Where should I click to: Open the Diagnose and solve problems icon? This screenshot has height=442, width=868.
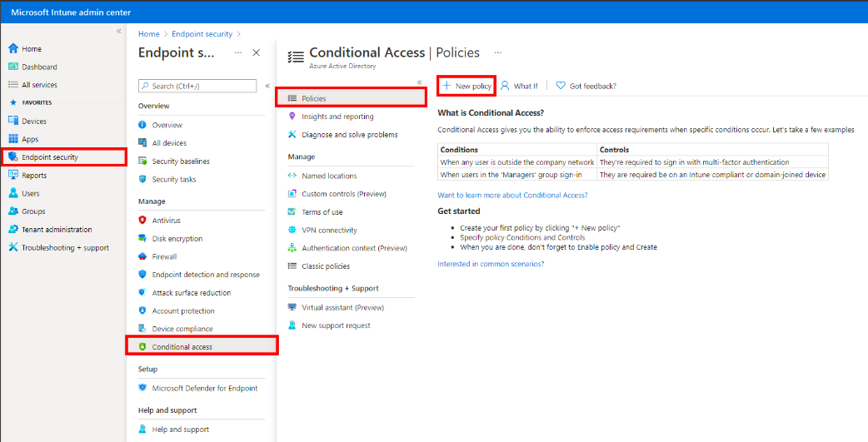point(292,134)
